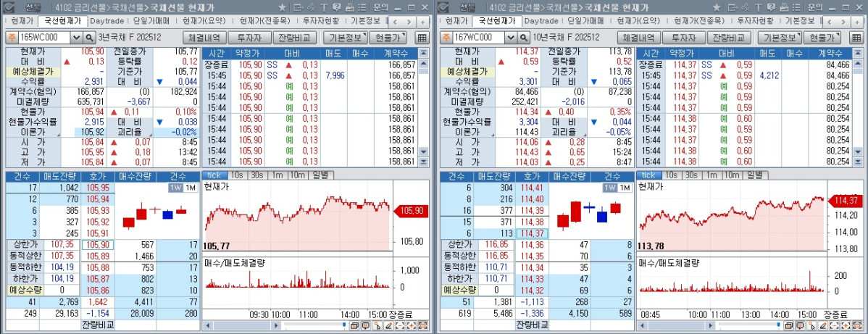Click 잔량비교 label below left order book

pyautogui.click(x=98, y=325)
